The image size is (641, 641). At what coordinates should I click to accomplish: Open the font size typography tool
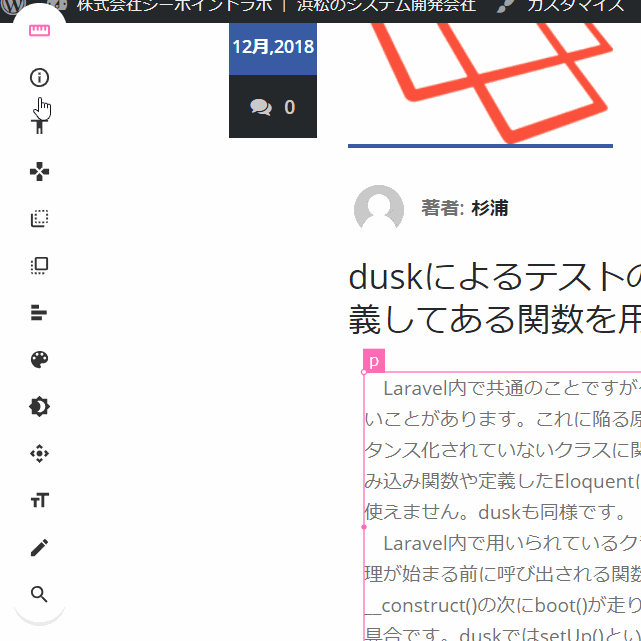[39, 501]
